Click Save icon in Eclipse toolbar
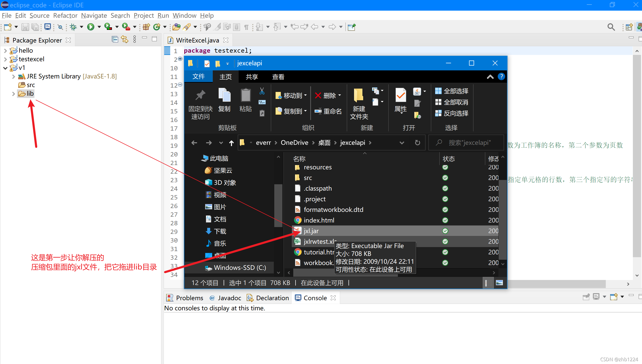Viewport: 642px width, 364px height. click(x=25, y=27)
